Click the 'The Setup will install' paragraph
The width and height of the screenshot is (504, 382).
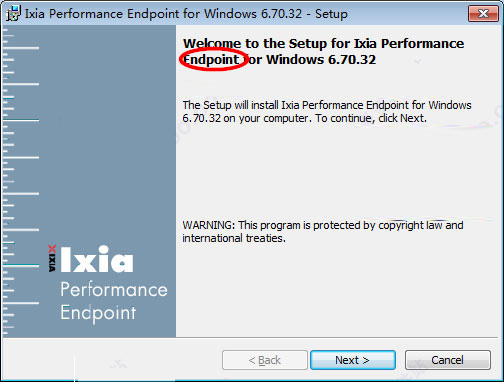point(327,112)
